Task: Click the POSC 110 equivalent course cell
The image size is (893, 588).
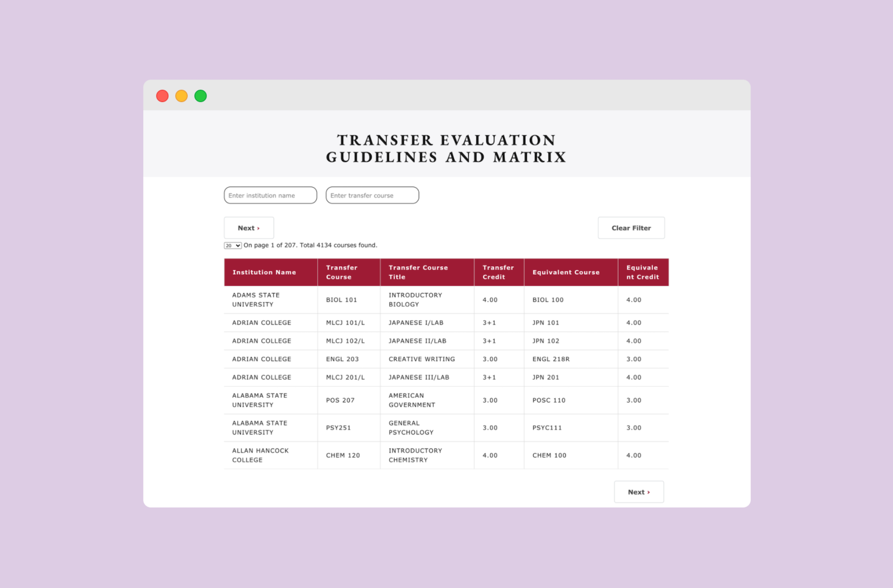Action: click(x=549, y=400)
